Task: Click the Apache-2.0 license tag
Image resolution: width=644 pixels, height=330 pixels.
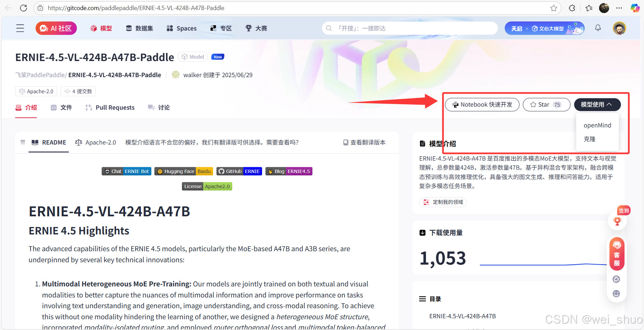Action: pos(36,91)
